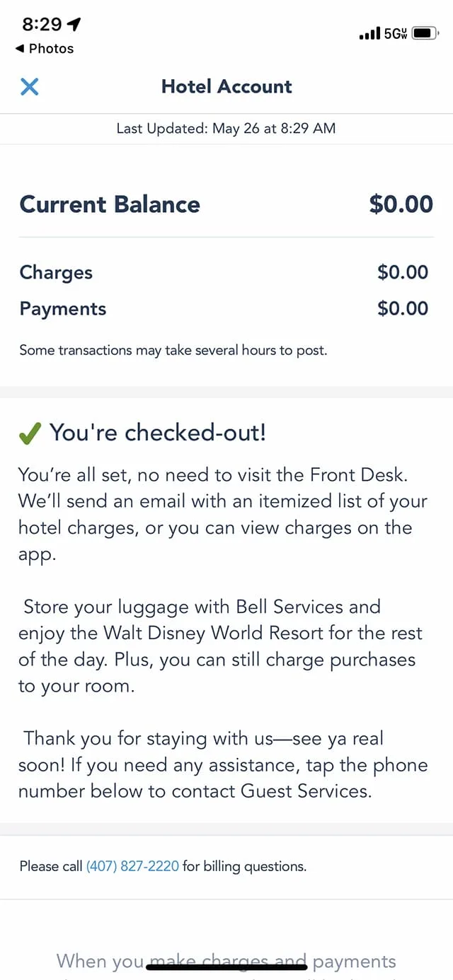
Task: Tap the Guest Services thank-you paragraph
Action: [223, 764]
